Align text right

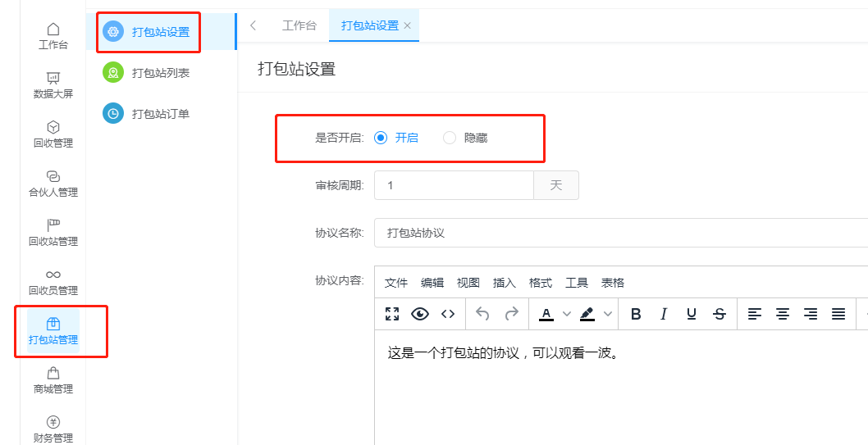coord(811,314)
